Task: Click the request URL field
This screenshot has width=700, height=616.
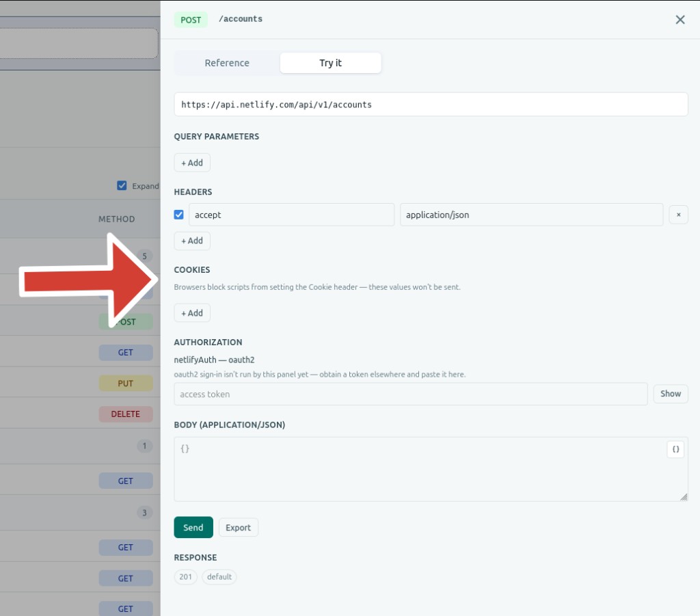Action: pos(431,105)
